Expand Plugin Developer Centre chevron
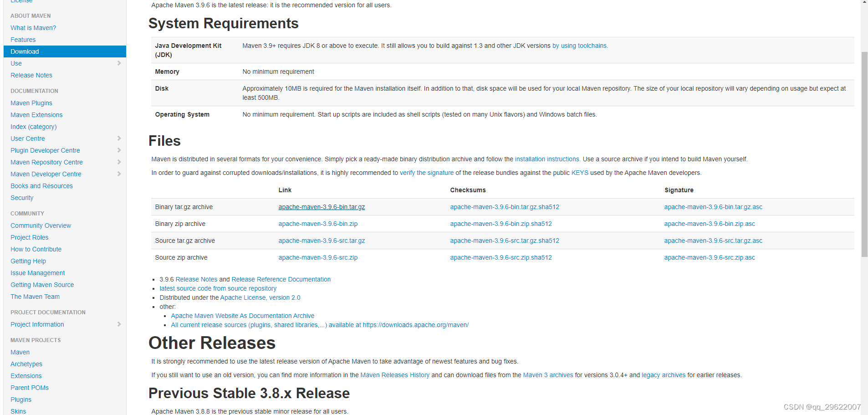This screenshot has width=868, height=415. 119,150
